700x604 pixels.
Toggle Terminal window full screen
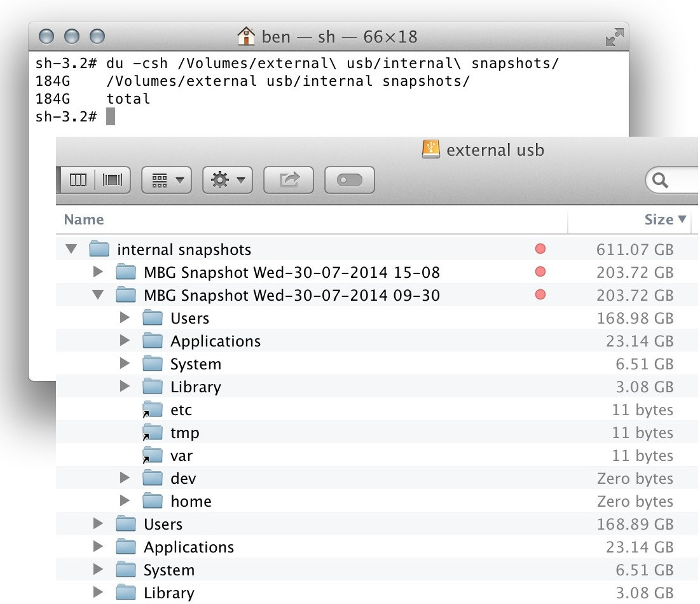[x=615, y=37]
